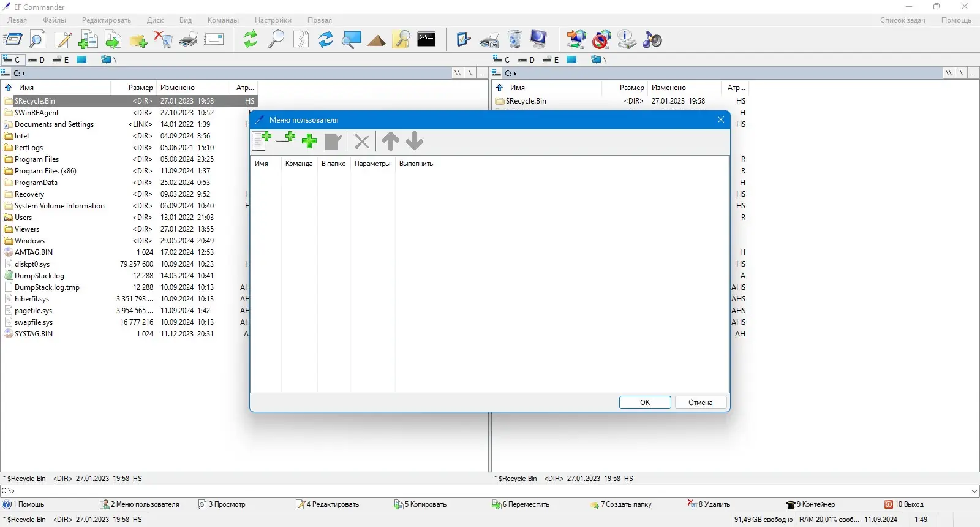This screenshot has width=980, height=527.
Task: Click the 1 Помощь function key button
Action: pyautogui.click(x=24, y=504)
